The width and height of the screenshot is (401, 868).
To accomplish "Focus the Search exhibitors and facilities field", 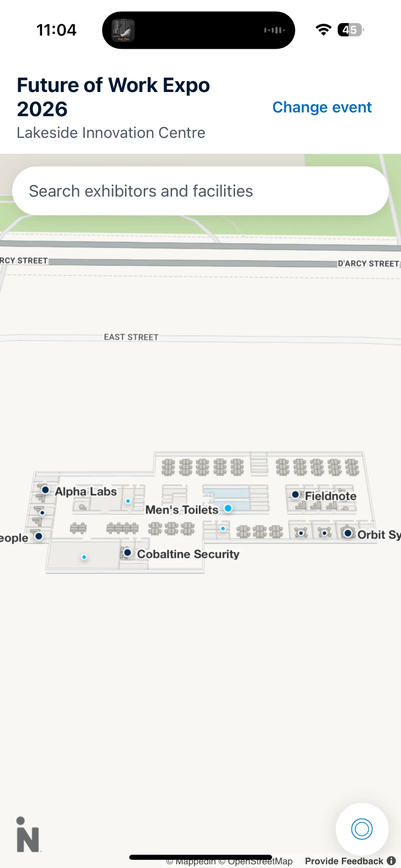I will [200, 191].
